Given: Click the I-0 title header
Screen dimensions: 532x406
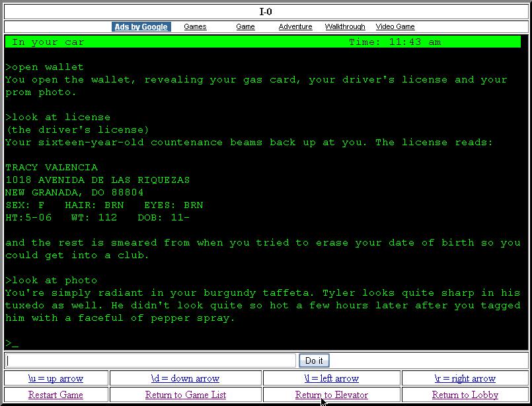Looking at the screenshot, I should pyautogui.click(x=266, y=11).
